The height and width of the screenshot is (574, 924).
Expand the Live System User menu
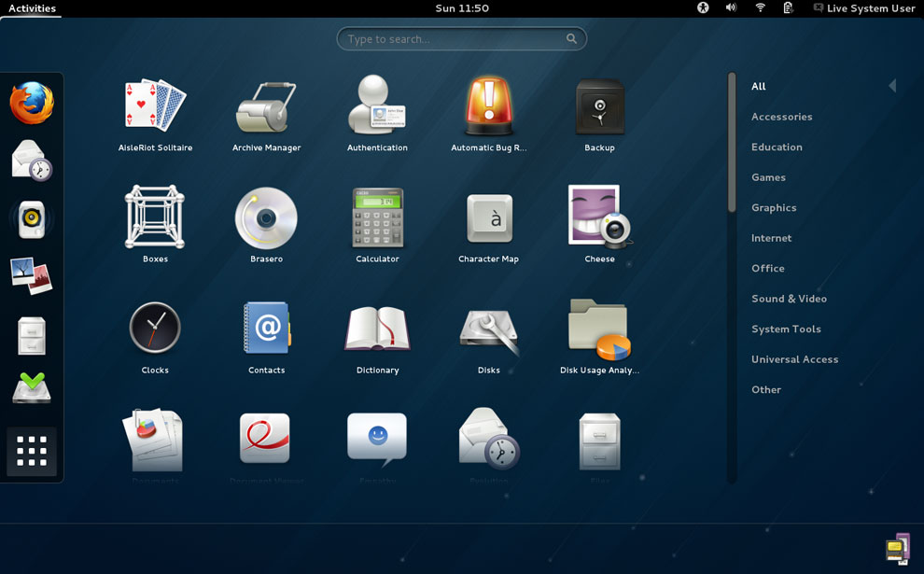(x=863, y=8)
